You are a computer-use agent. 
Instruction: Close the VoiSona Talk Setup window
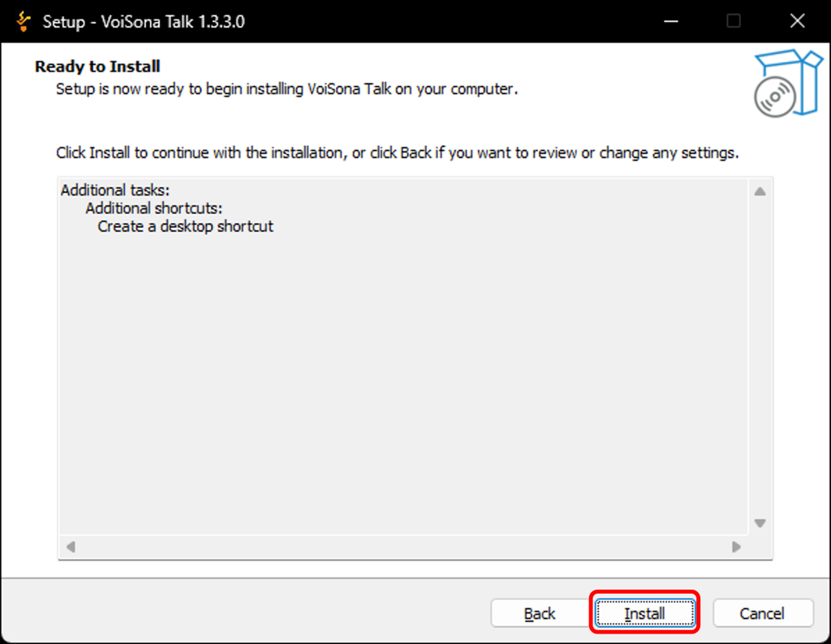pyautogui.click(x=795, y=21)
